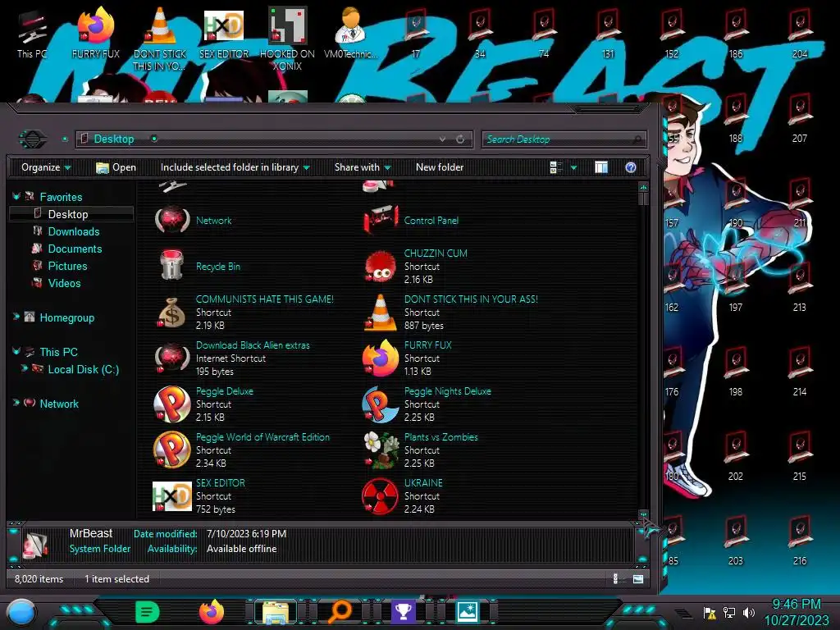Open the magnifier search taskbar icon
Viewport: 840px width, 630px height.
(x=340, y=612)
